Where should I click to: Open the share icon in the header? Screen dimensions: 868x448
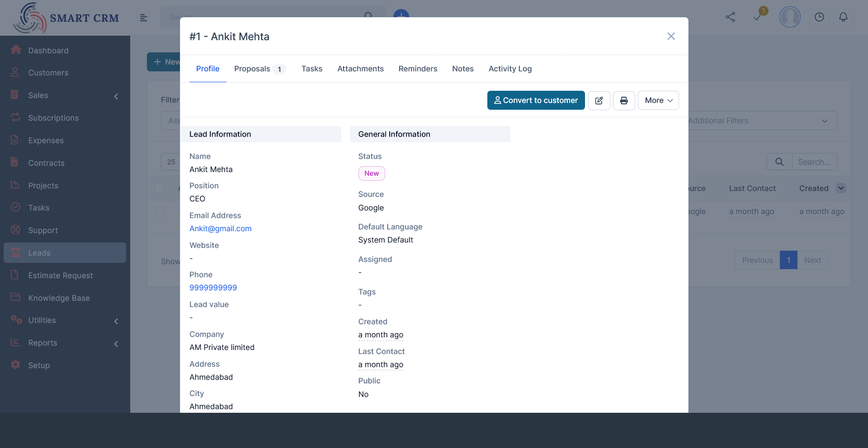[731, 17]
